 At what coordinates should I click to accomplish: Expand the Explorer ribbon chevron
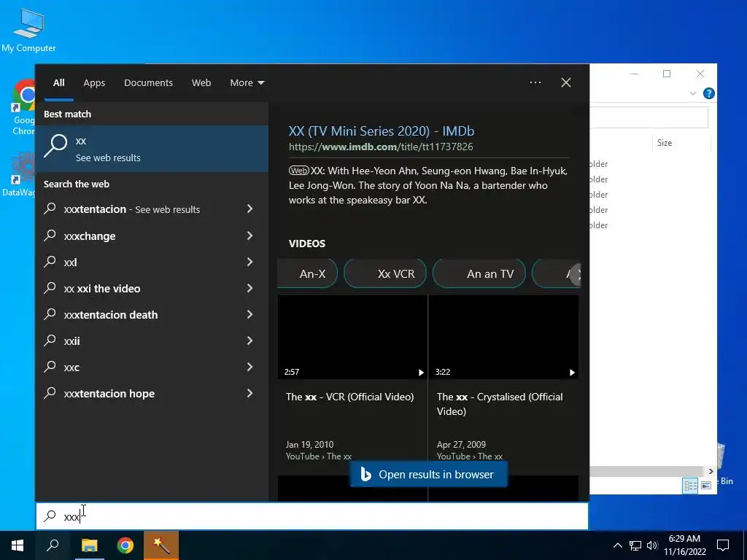pyautogui.click(x=693, y=94)
